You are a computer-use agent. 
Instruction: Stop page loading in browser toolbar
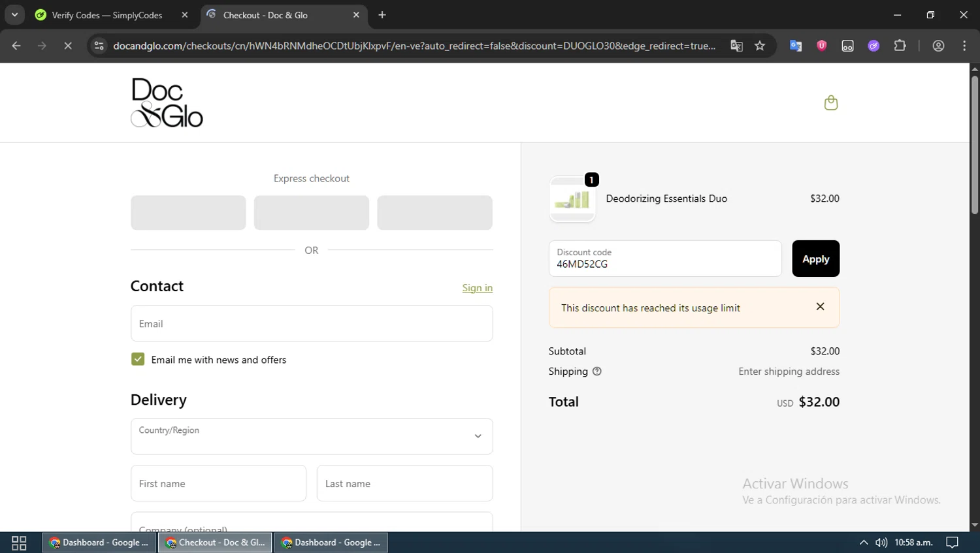68,46
